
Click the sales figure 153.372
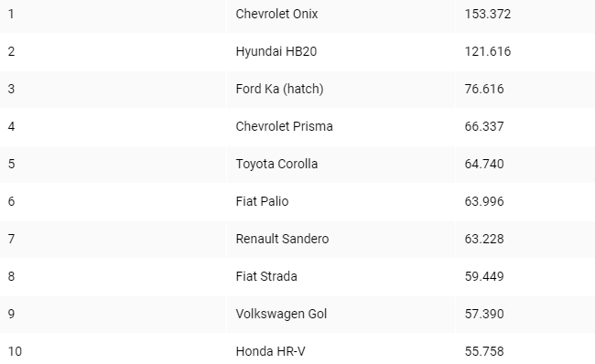488,14
